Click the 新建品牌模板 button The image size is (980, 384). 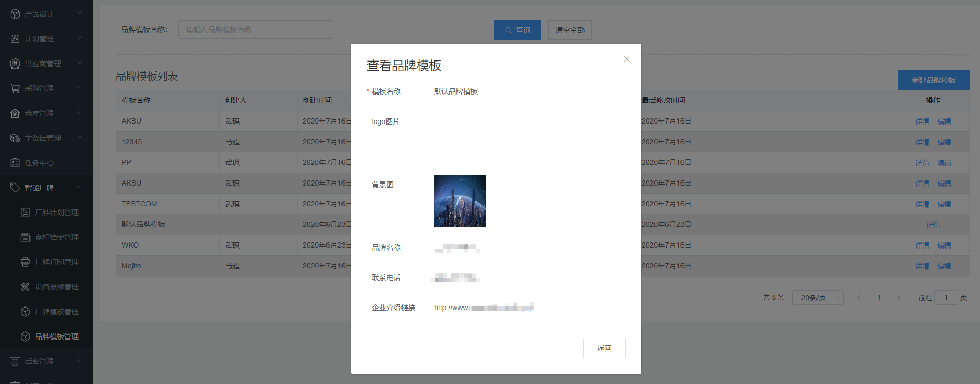coord(933,80)
